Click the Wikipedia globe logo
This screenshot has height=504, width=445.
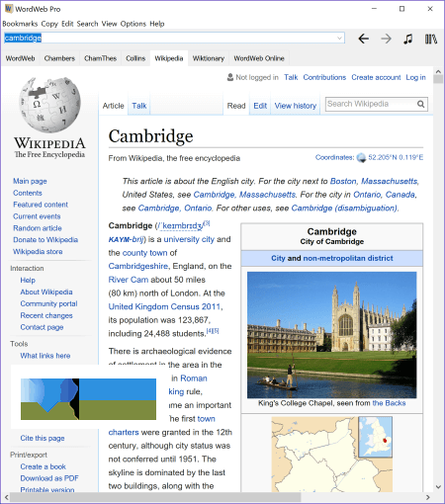(x=49, y=105)
